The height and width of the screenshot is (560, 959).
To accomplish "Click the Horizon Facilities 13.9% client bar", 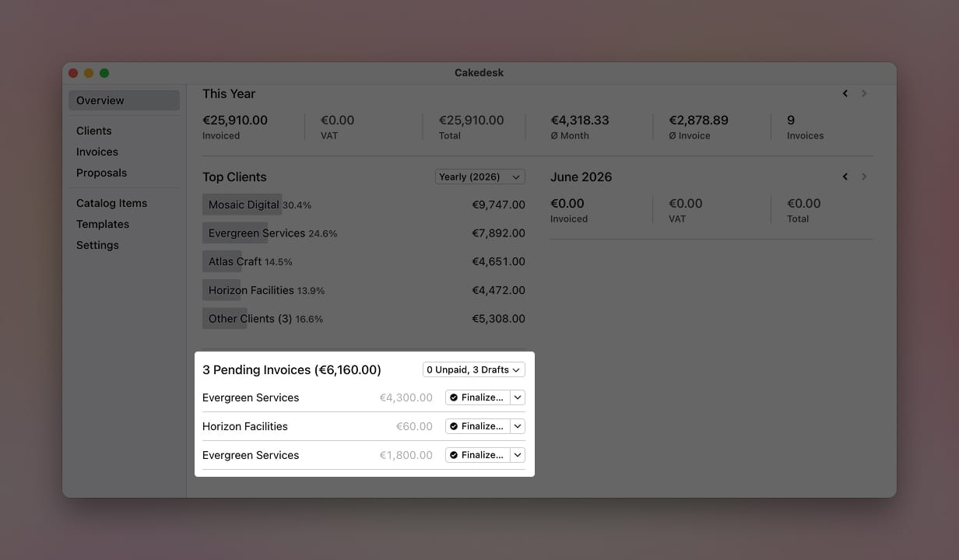I will [221, 290].
